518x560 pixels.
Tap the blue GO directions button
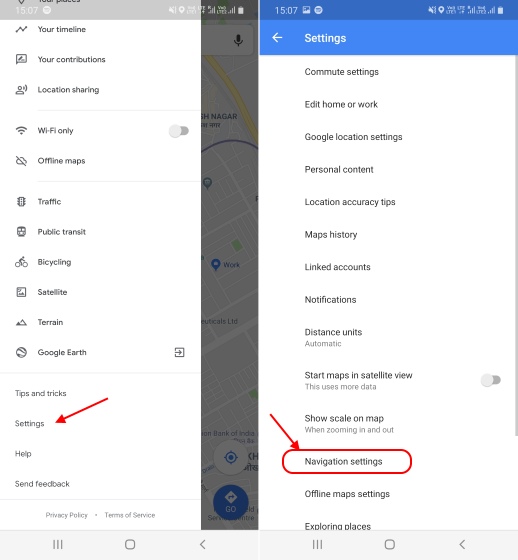tap(230, 502)
